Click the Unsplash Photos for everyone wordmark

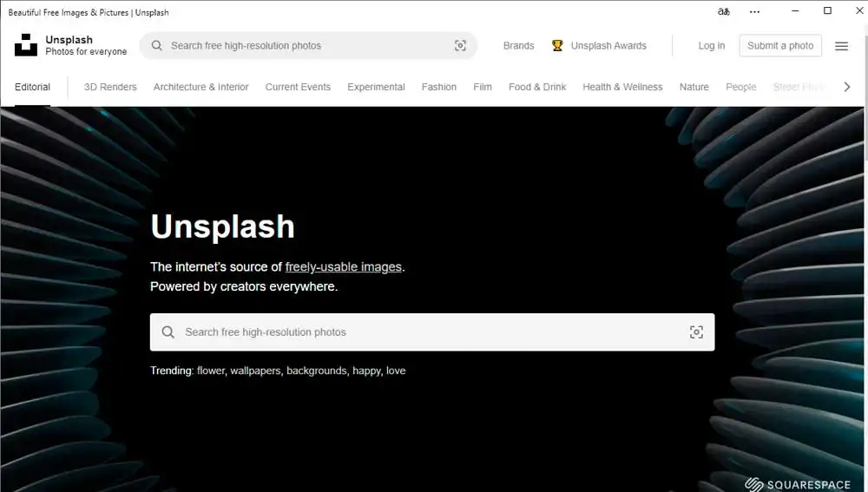pyautogui.click(x=86, y=45)
